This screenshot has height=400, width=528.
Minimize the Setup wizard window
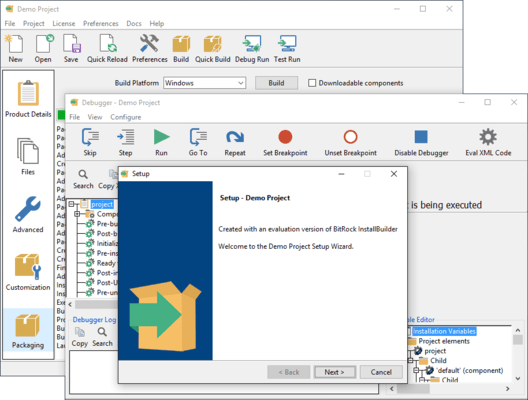341,174
